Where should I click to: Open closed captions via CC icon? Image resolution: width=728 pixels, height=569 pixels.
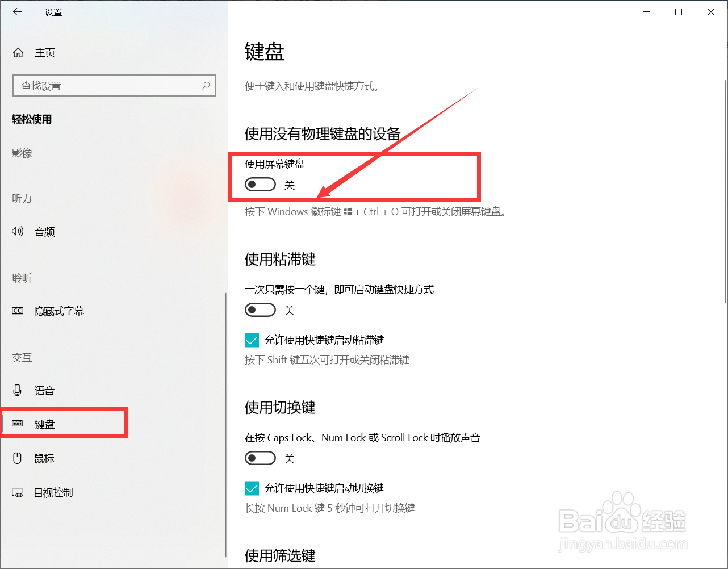pos(18,311)
